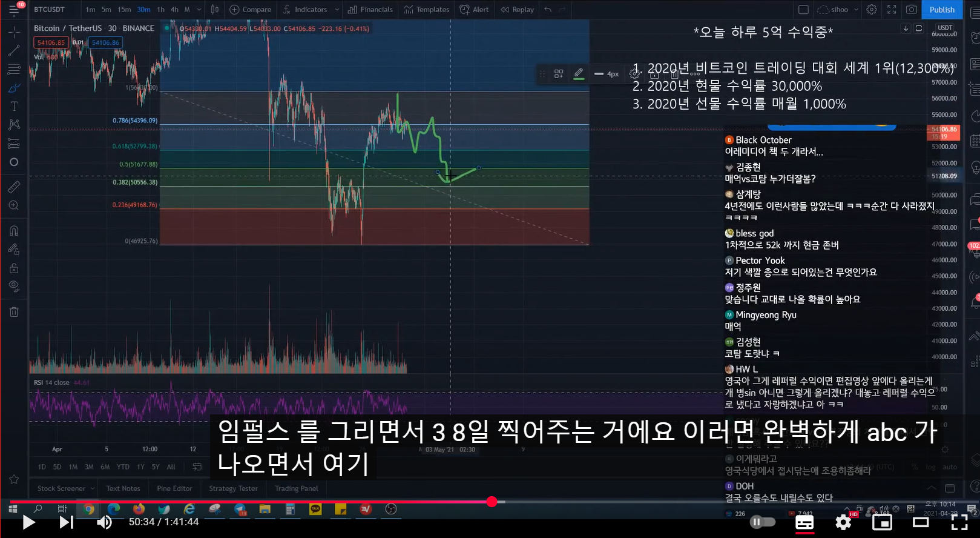Toggle YouTube autoplay switch
This screenshot has width=980, height=538.
762,522
